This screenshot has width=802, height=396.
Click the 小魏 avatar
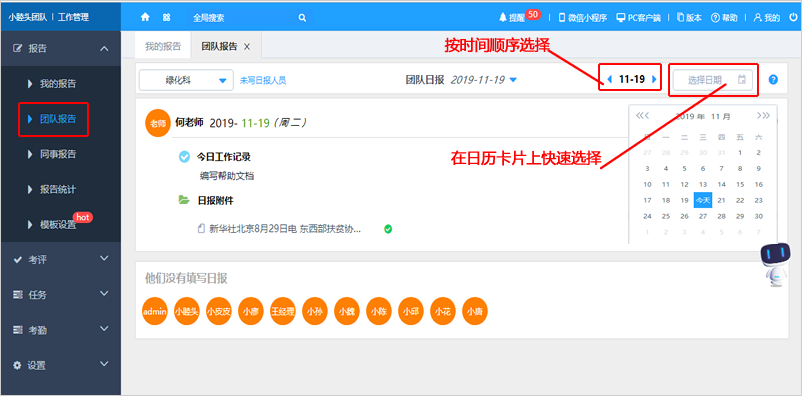coord(347,311)
